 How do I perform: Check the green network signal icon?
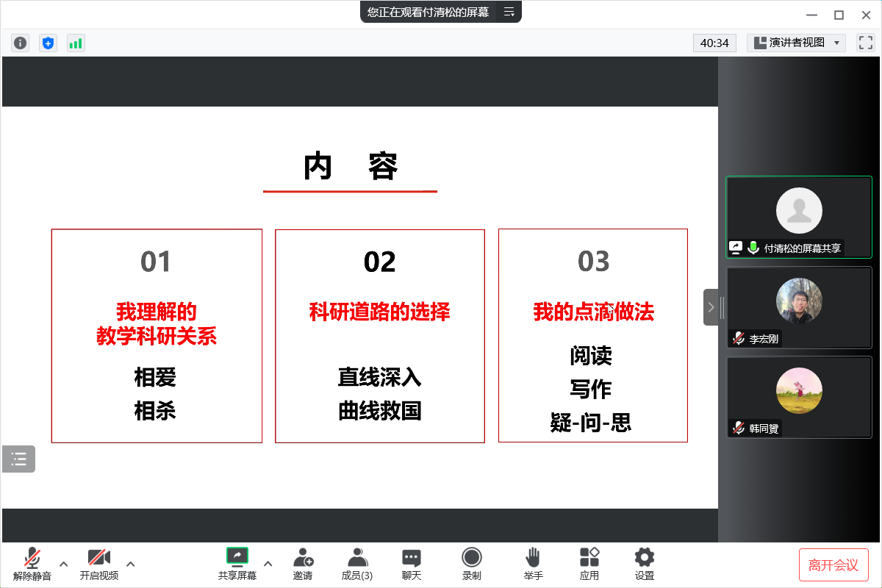point(76,43)
